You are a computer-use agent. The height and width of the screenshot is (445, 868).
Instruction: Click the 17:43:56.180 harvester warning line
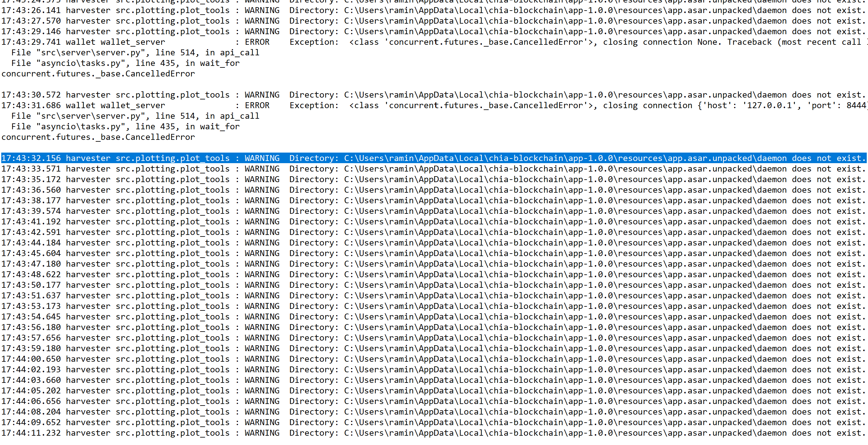(x=433, y=327)
